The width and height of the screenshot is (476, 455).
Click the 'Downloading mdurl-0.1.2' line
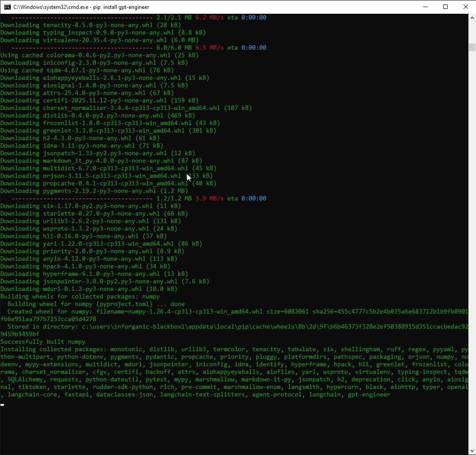point(89,289)
